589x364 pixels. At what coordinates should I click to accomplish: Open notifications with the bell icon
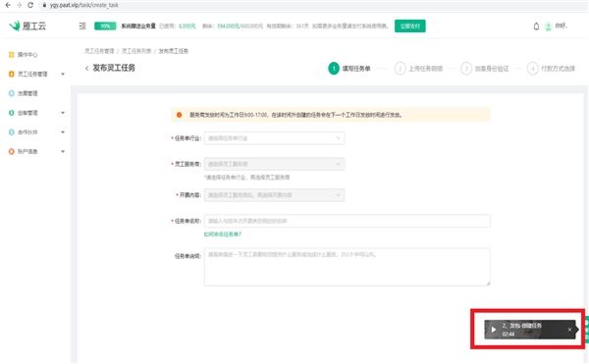point(536,26)
